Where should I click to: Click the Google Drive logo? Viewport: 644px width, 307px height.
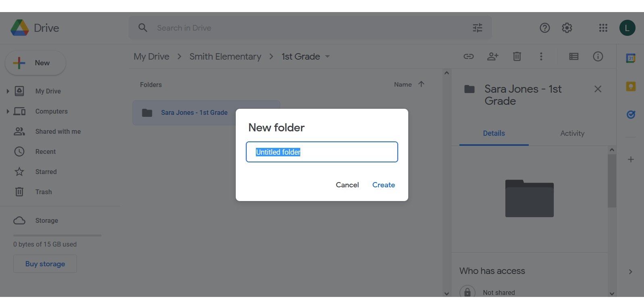click(x=20, y=28)
